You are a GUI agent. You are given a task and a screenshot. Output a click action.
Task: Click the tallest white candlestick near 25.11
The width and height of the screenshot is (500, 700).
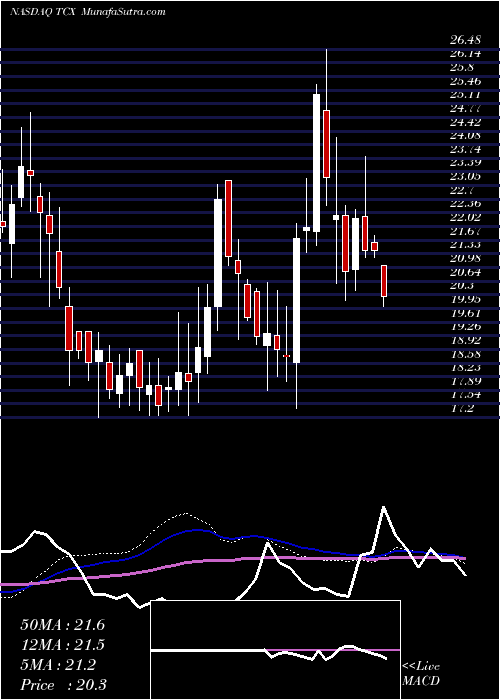(317, 163)
